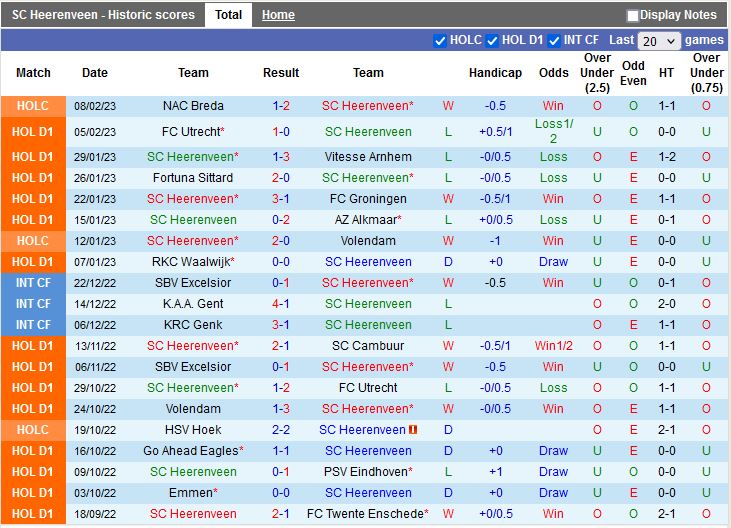Click the date 13/11/22
The height and width of the screenshot is (528, 731).
[95, 346]
